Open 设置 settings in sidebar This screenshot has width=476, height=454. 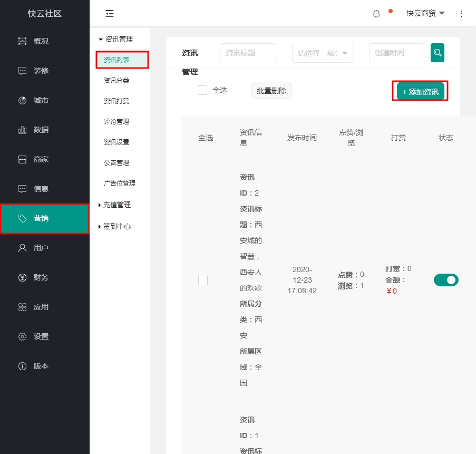(41, 336)
